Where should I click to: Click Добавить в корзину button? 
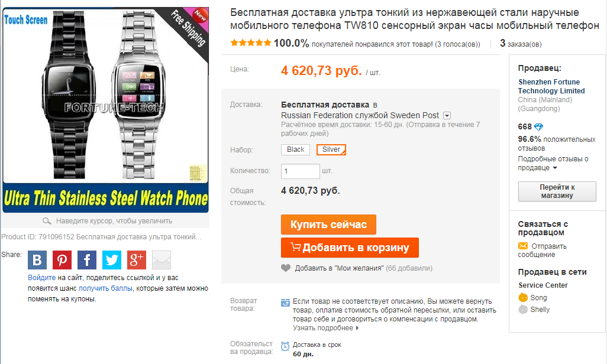click(350, 248)
